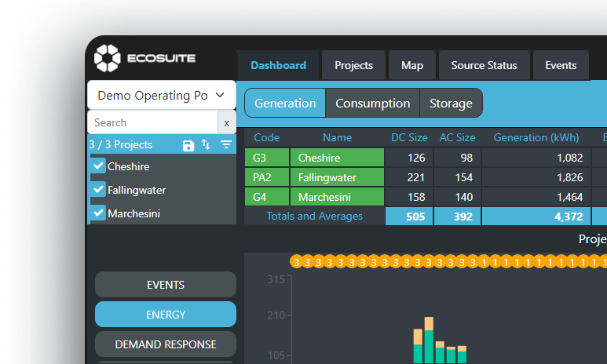
Task: Save the current project selection
Action: tap(188, 145)
